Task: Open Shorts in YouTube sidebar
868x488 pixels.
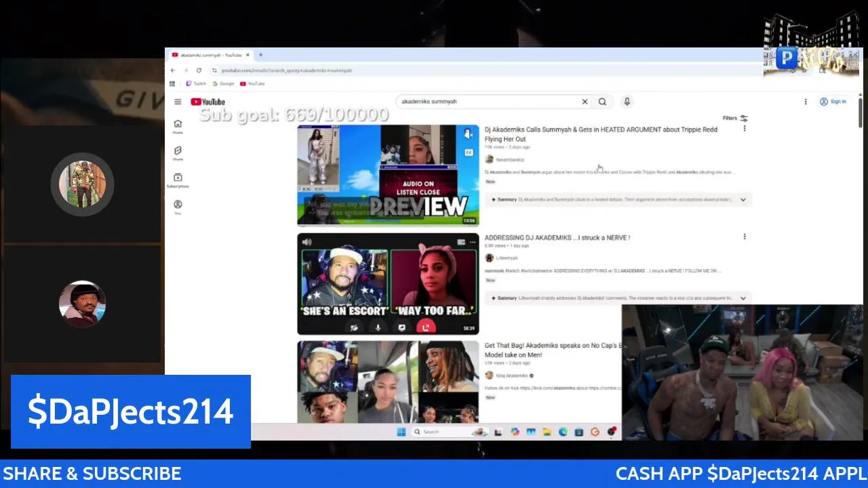Action: [x=178, y=153]
